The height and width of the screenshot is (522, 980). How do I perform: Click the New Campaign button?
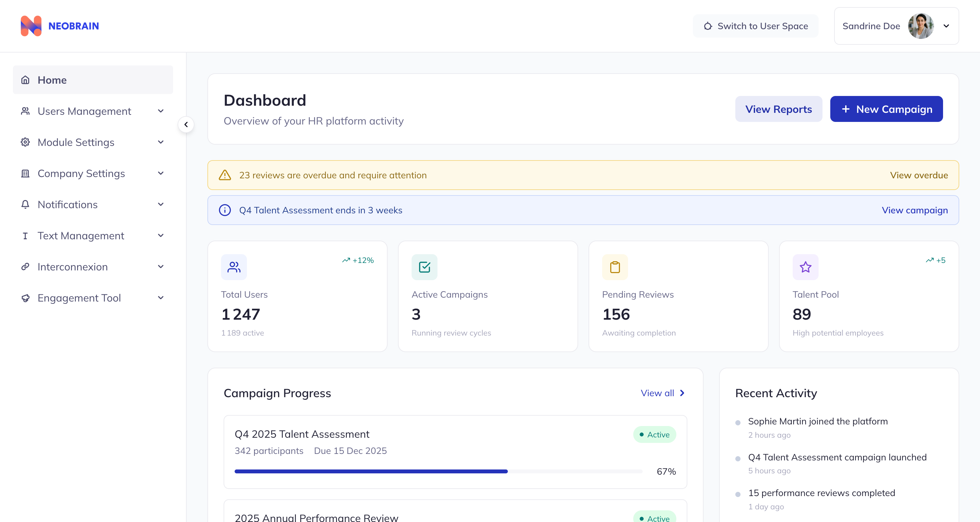point(886,109)
